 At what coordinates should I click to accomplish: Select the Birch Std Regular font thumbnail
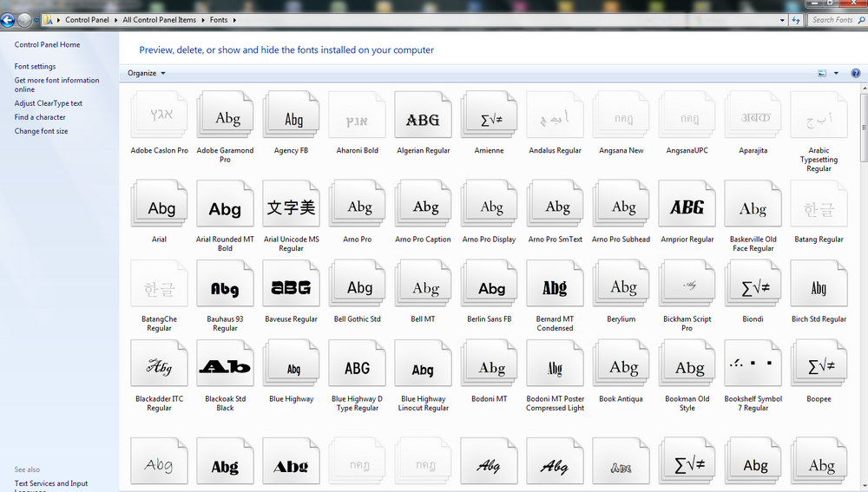coord(819,284)
